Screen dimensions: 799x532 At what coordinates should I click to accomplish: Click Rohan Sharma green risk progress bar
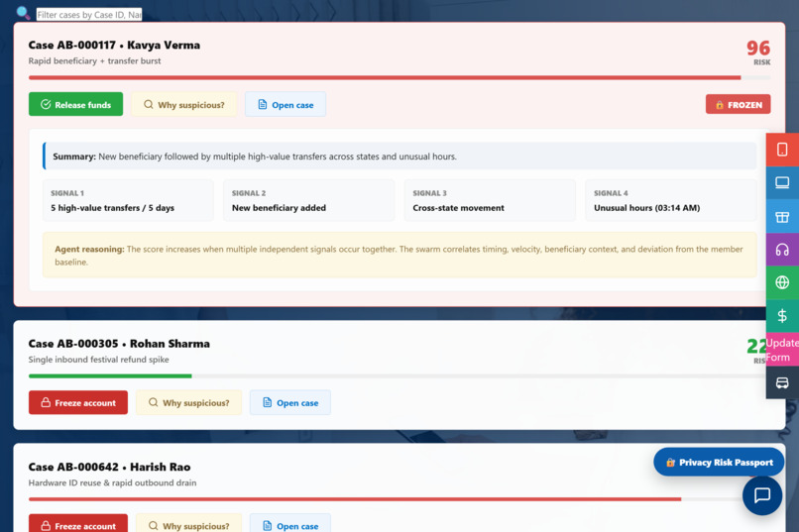click(x=110, y=376)
